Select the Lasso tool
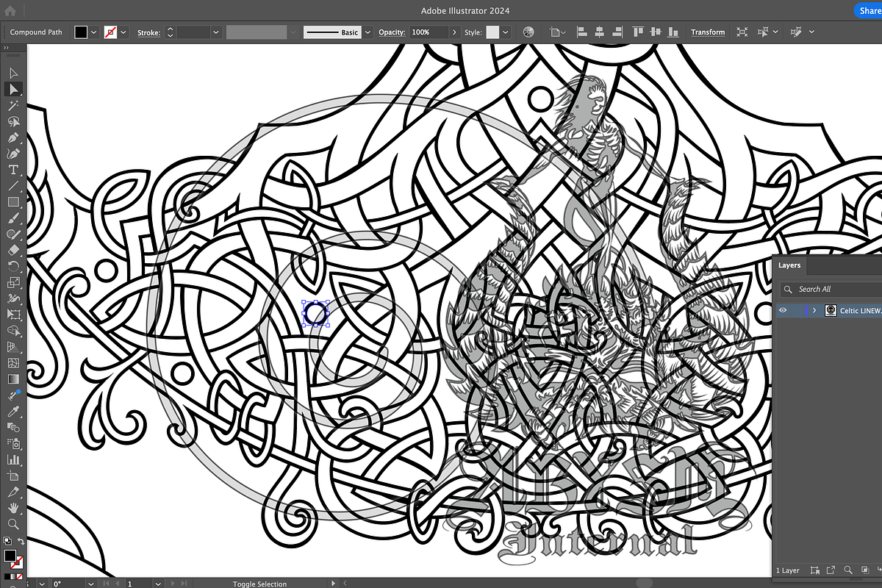Image resolution: width=882 pixels, height=588 pixels. tap(13, 121)
